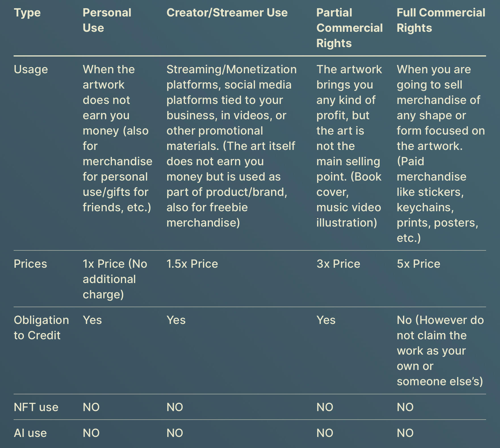Viewport: 500px width, 448px height.
Task: Select the "Personal Use" column header
Action: [107, 20]
